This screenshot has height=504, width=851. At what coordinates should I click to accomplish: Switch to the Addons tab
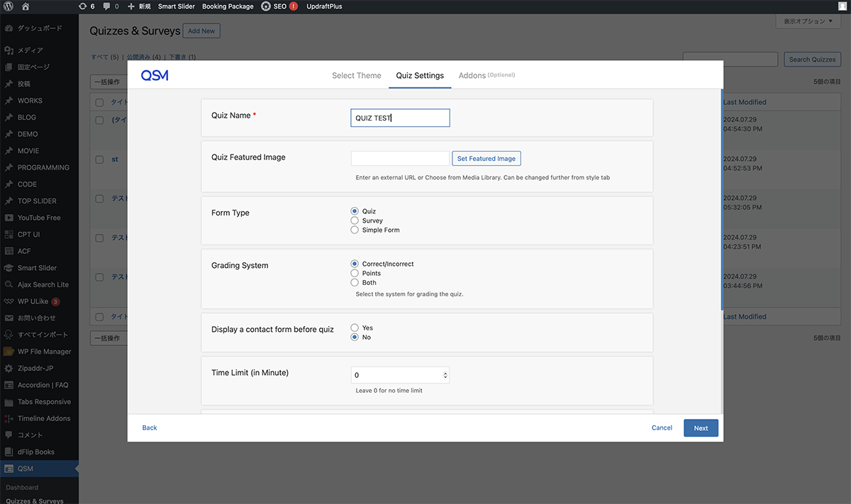tap(472, 75)
